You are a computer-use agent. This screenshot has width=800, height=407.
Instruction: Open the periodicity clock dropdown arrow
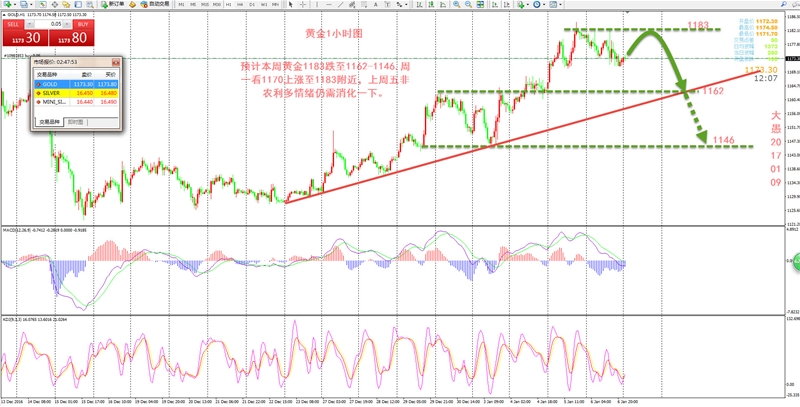pyautogui.click(x=544, y=4)
